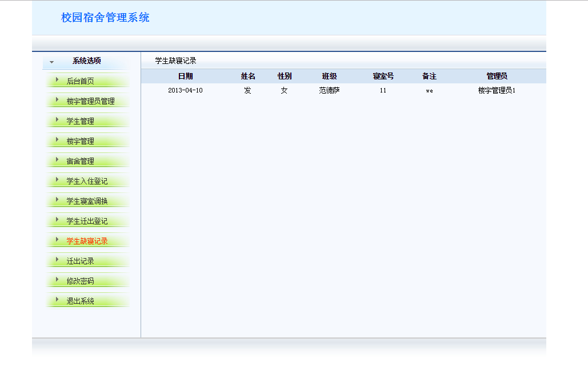
Task: Click arrow icon beside 学生寝室调换
Action: coord(57,200)
